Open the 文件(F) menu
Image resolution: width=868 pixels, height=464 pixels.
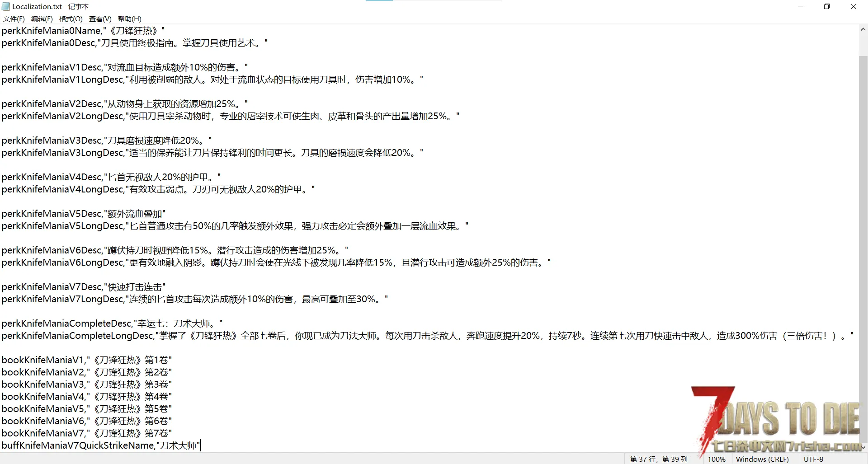[x=14, y=19]
